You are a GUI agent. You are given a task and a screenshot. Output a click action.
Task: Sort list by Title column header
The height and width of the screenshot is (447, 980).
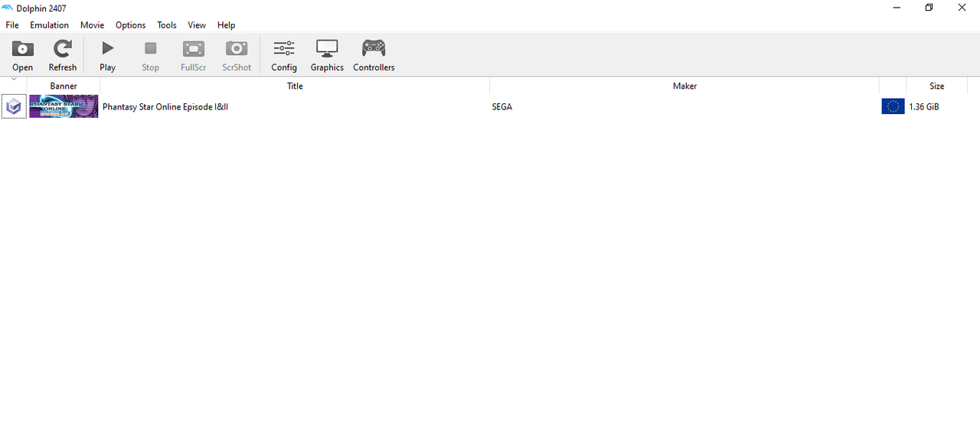tap(295, 86)
